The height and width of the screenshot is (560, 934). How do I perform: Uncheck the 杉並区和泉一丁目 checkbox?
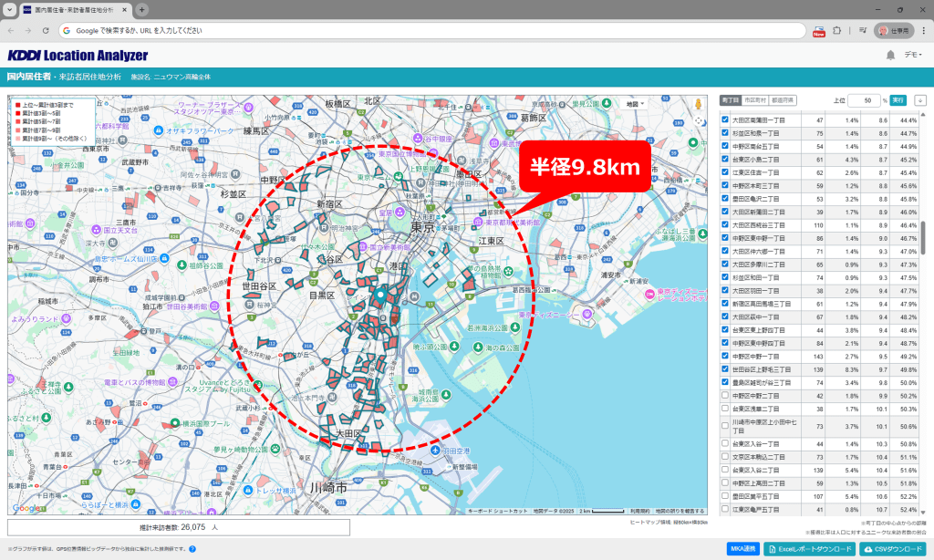point(725,133)
